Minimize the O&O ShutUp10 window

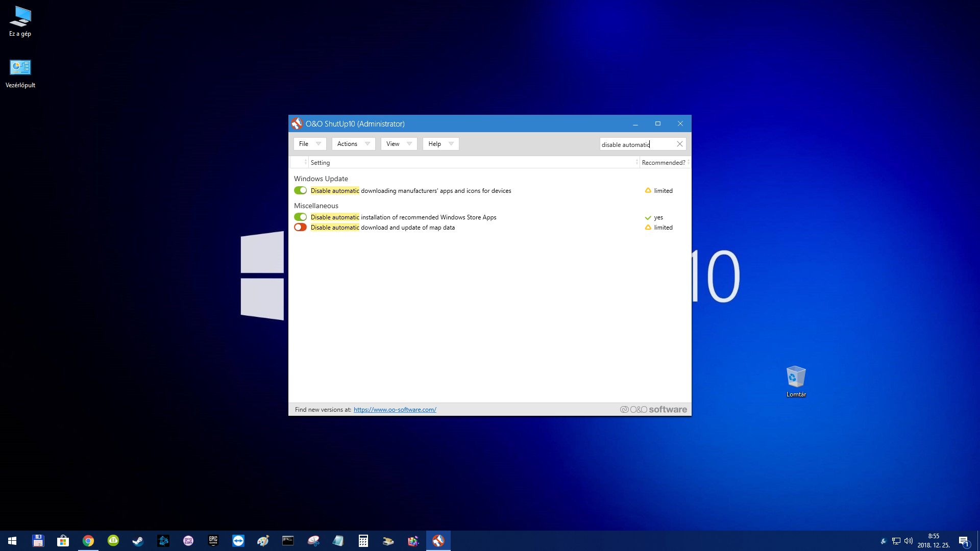click(x=635, y=123)
